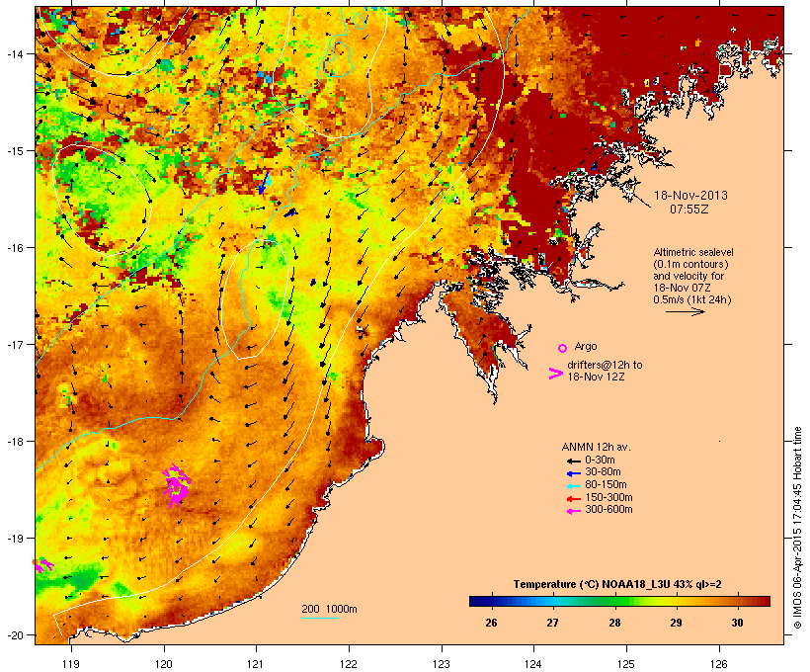This screenshot has height=672, width=810.
Task: Click the 80-150m depth label
Action: [x=606, y=485]
